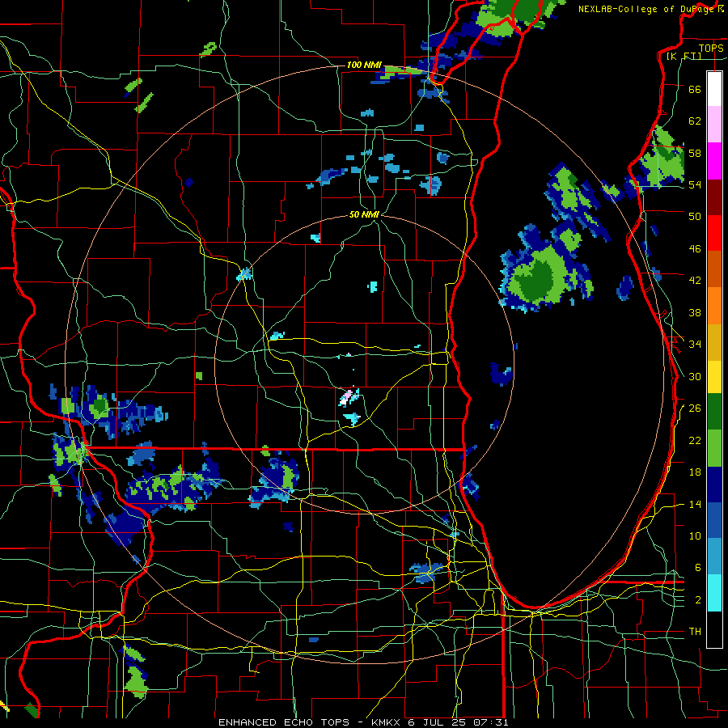Select the 46 legend scale value
The height and width of the screenshot is (728, 728).
(x=695, y=249)
